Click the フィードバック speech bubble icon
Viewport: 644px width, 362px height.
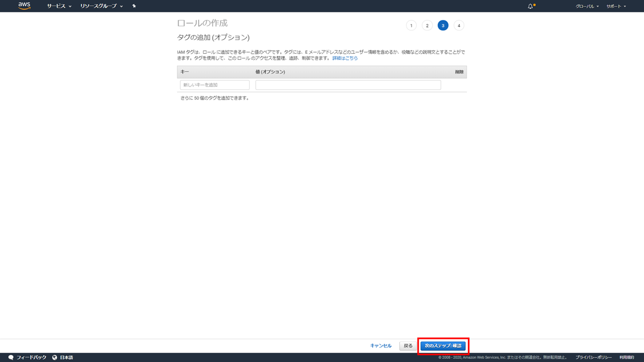pos(11,357)
